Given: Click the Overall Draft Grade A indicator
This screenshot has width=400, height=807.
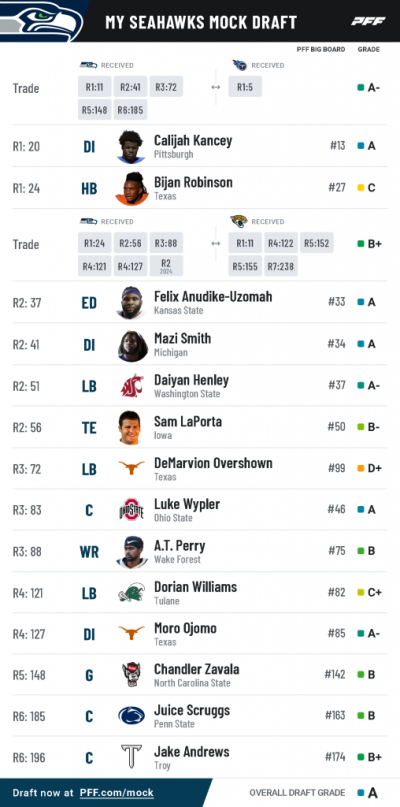Looking at the screenshot, I should [368, 793].
